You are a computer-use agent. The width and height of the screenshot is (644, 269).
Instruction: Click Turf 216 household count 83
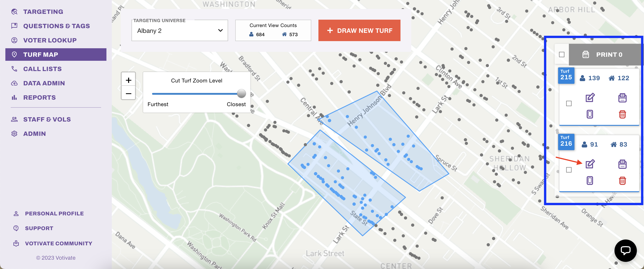(623, 144)
